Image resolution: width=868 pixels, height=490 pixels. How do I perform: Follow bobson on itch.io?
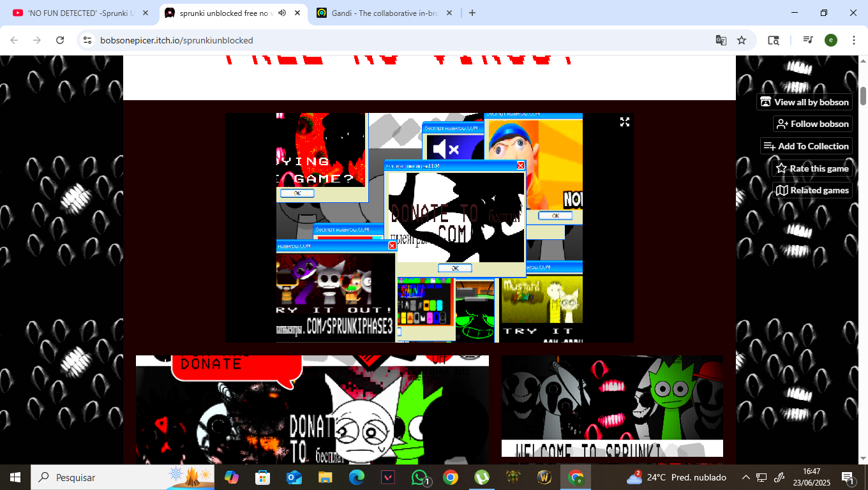pyautogui.click(x=812, y=124)
